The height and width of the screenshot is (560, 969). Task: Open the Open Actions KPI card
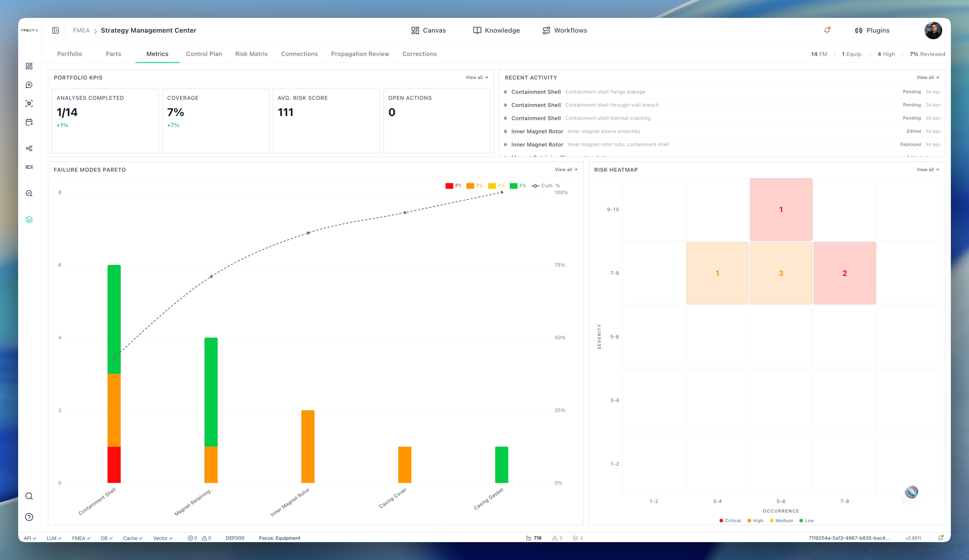(437, 121)
